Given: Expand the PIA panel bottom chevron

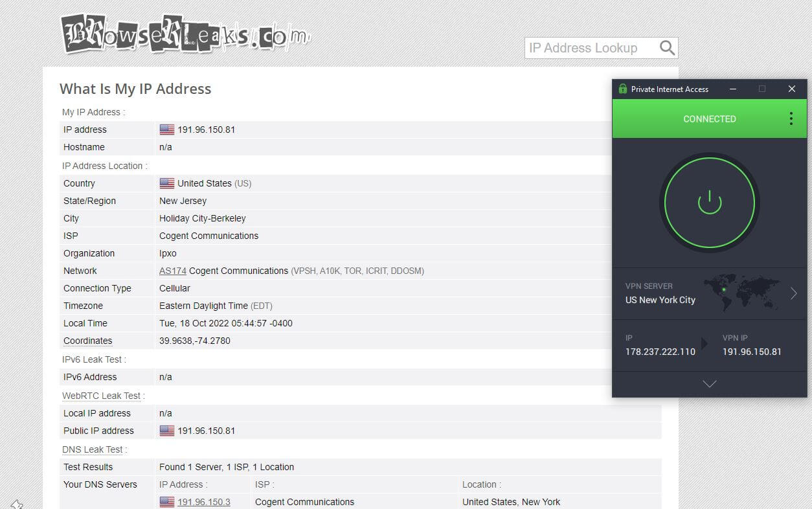Looking at the screenshot, I should (710, 384).
